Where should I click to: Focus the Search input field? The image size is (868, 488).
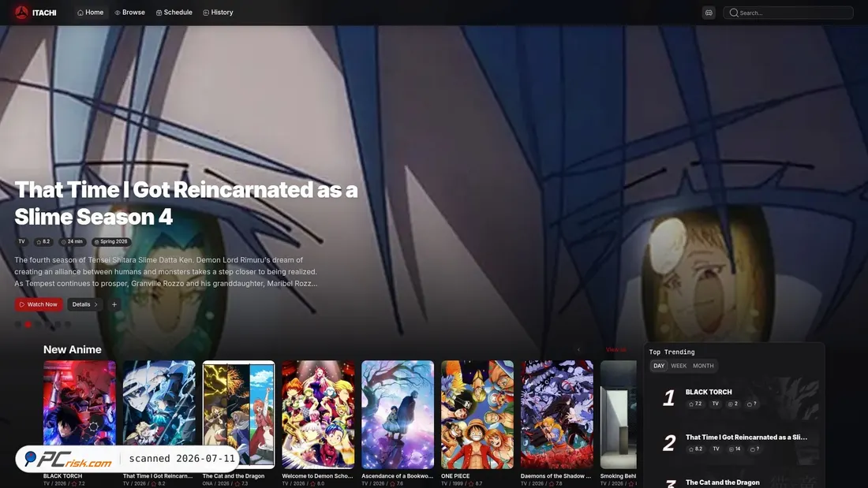click(788, 13)
